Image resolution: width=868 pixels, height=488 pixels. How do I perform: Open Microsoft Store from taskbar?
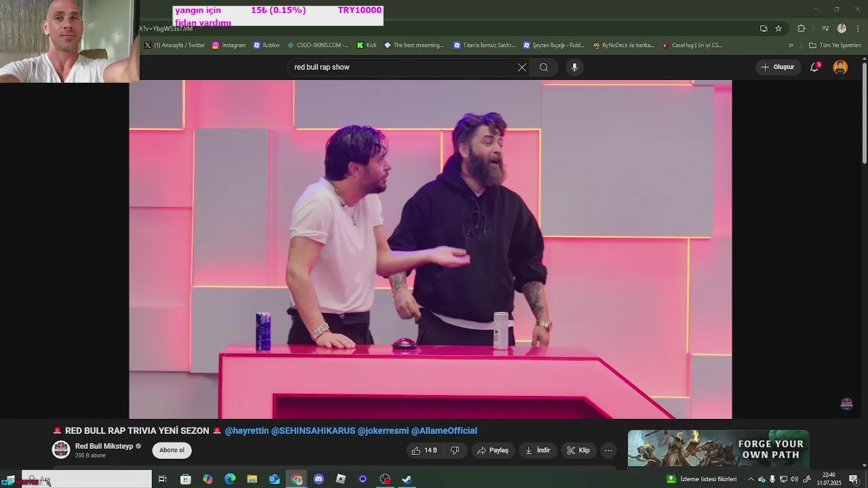pos(186,479)
